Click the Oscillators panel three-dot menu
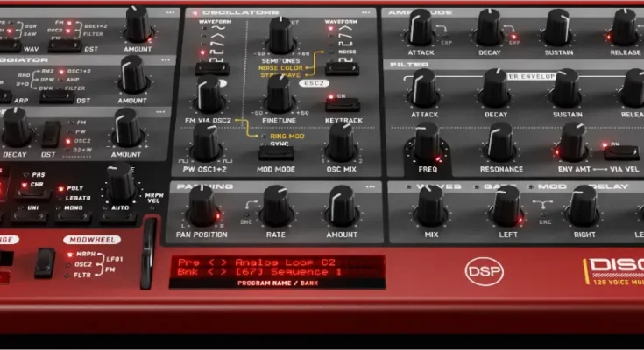Viewport: 644px width, 350px height. [x=366, y=13]
